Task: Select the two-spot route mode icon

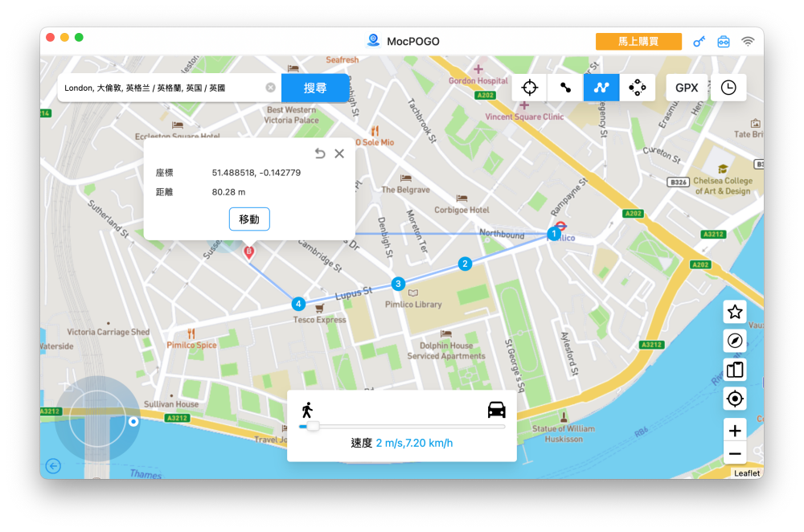Action: [565, 88]
